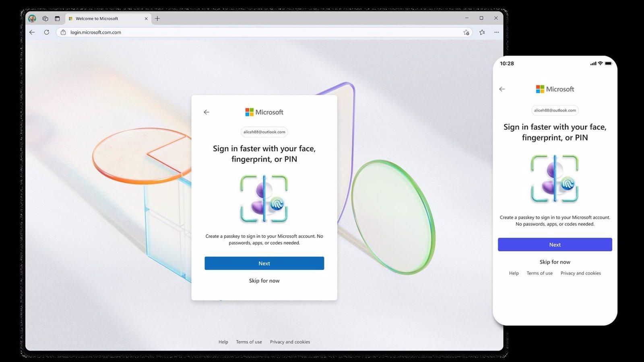Tap the passkey illustration on the phone screen
Image resolution: width=644 pixels, height=362 pixels.
pyautogui.click(x=555, y=178)
